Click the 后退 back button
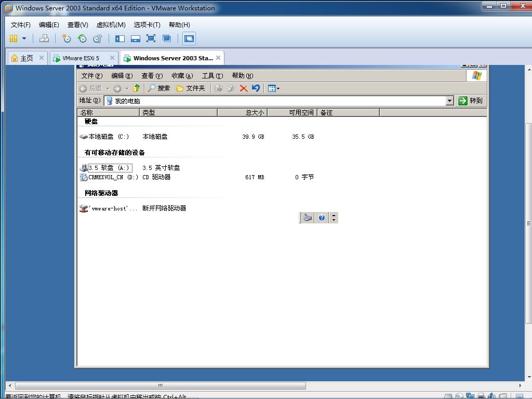Screen dimensions: 532x399 click(90, 88)
